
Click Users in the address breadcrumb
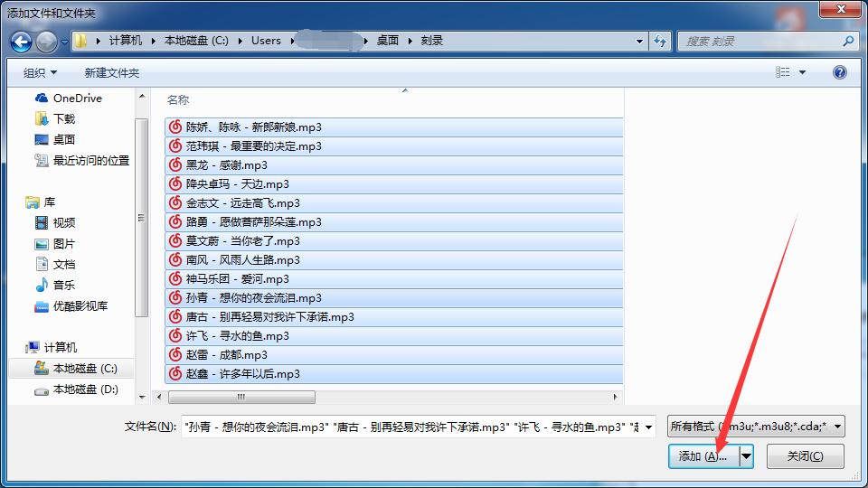point(266,41)
